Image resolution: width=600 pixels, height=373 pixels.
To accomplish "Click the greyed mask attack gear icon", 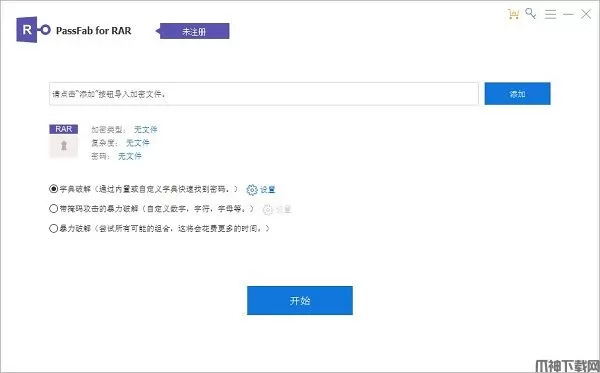I will pyautogui.click(x=268, y=209).
